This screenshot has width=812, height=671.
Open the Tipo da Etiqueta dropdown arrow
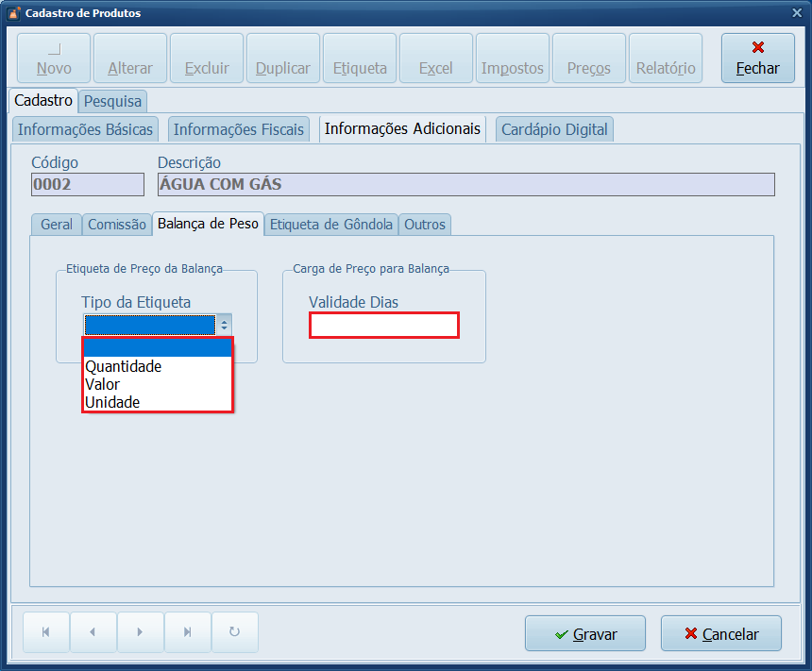pyautogui.click(x=224, y=325)
